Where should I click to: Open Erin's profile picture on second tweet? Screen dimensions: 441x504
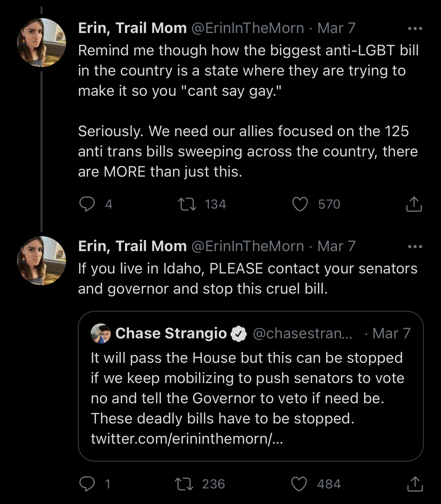(42, 261)
